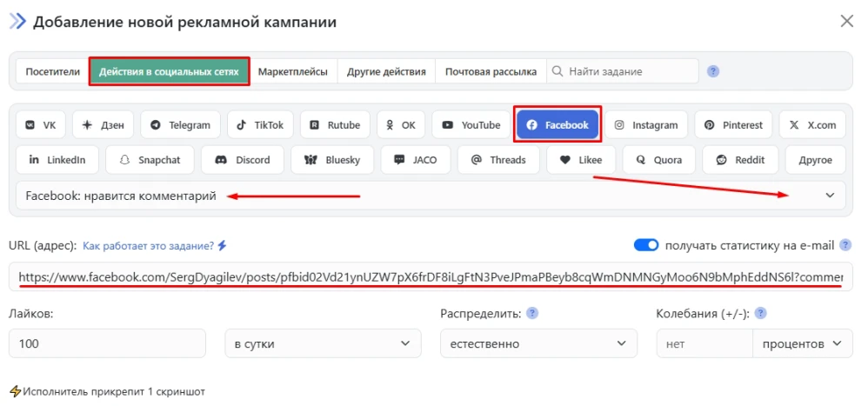
Task: Click the double-chevron logo icon in header
Action: point(17,22)
